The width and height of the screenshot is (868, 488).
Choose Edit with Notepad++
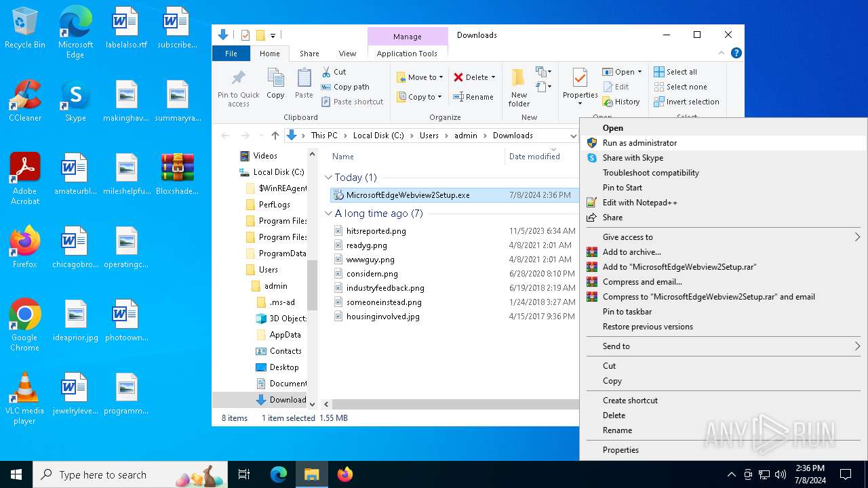pos(724,203)
